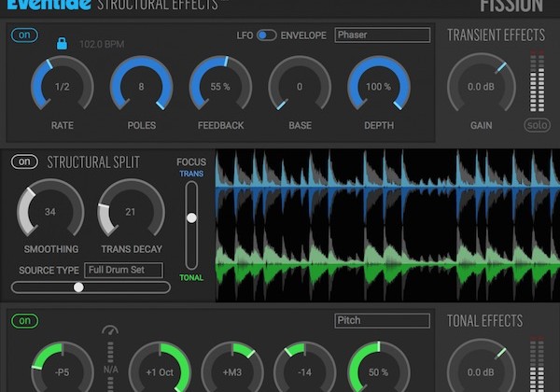Click the TRANS label above Focus slider

pyautogui.click(x=191, y=174)
